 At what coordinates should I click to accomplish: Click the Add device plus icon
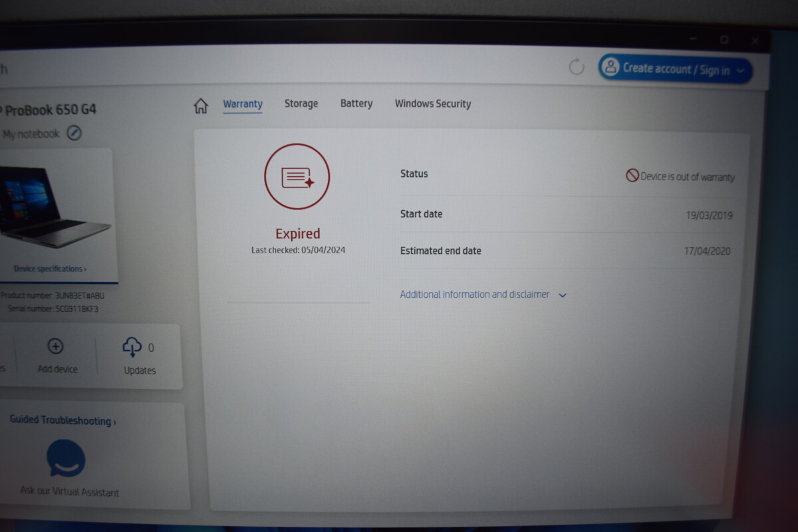(56, 346)
